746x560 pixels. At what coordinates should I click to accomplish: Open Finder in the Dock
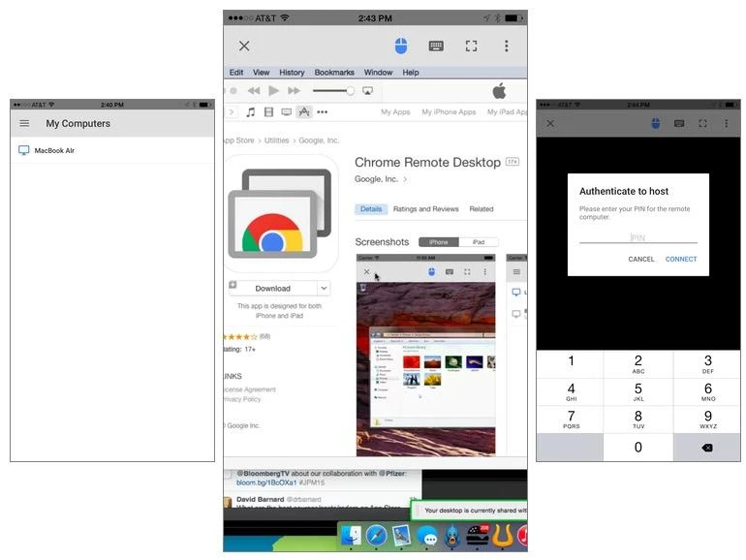(351, 536)
